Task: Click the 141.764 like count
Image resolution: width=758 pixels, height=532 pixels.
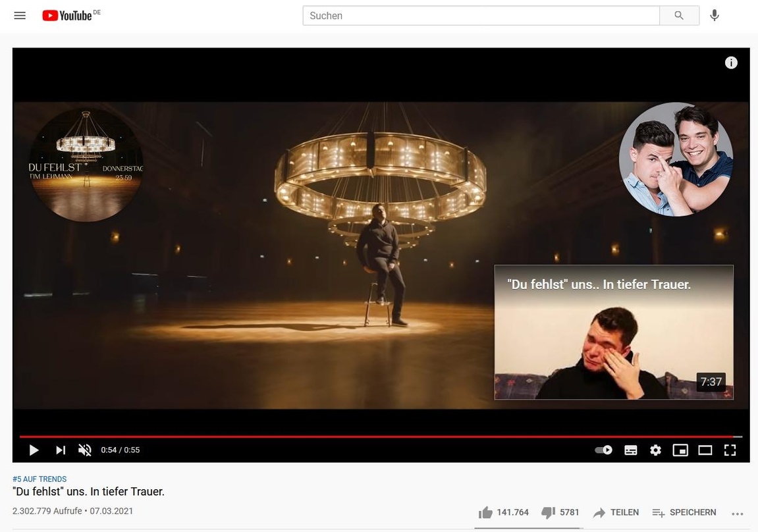Action: pyautogui.click(x=513, y=513)
